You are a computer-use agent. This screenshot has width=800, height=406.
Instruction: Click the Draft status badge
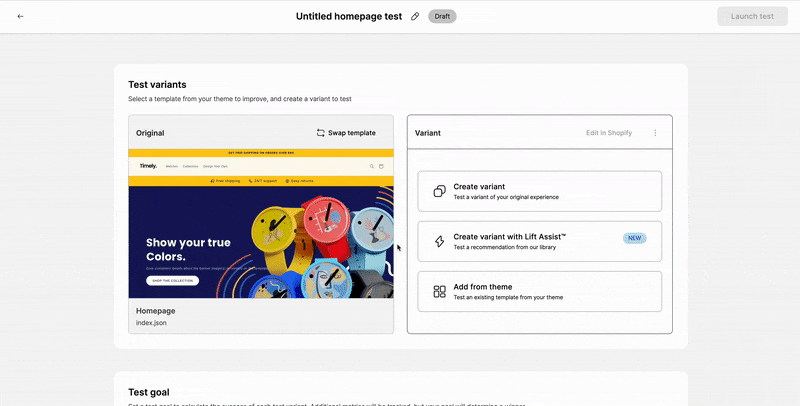[x=442, y=16]
